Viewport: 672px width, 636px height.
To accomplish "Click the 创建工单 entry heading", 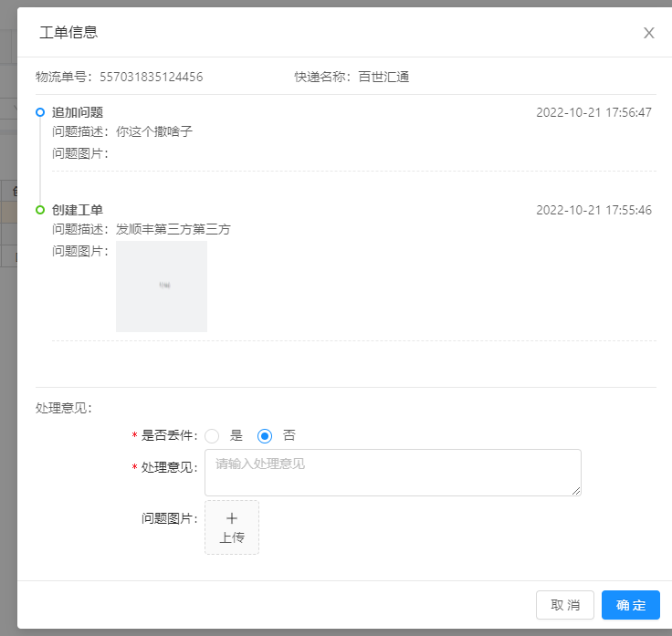I will point(78,210).
